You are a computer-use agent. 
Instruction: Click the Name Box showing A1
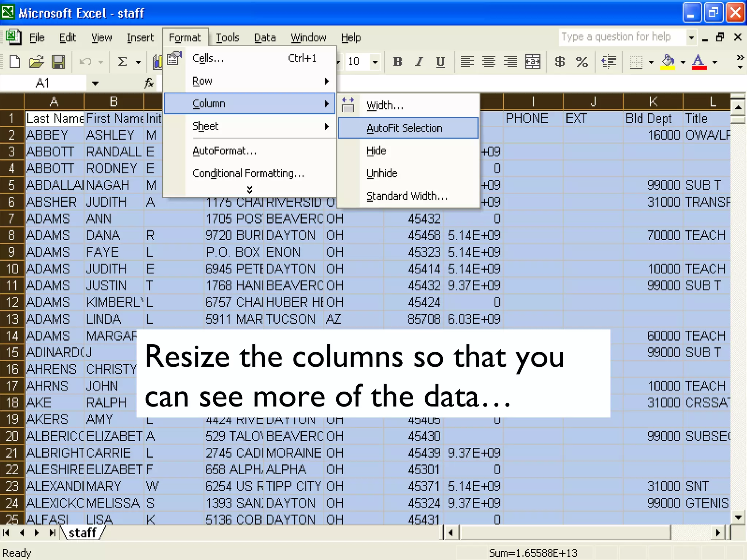(43, 83)
